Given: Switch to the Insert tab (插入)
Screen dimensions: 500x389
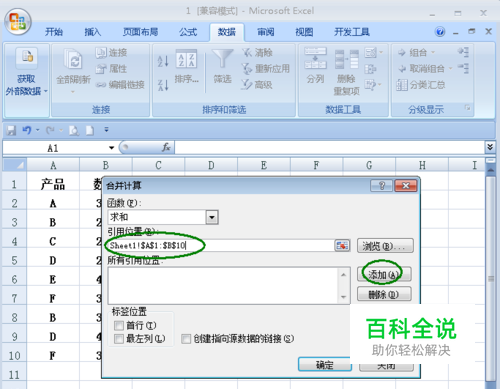Looking at the screenshot, I should click(92, 32).
